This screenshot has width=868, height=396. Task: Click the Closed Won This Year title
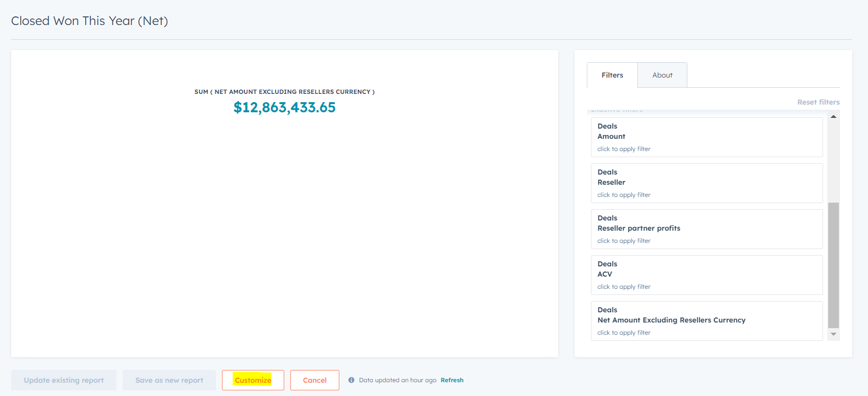coord(89,21)
